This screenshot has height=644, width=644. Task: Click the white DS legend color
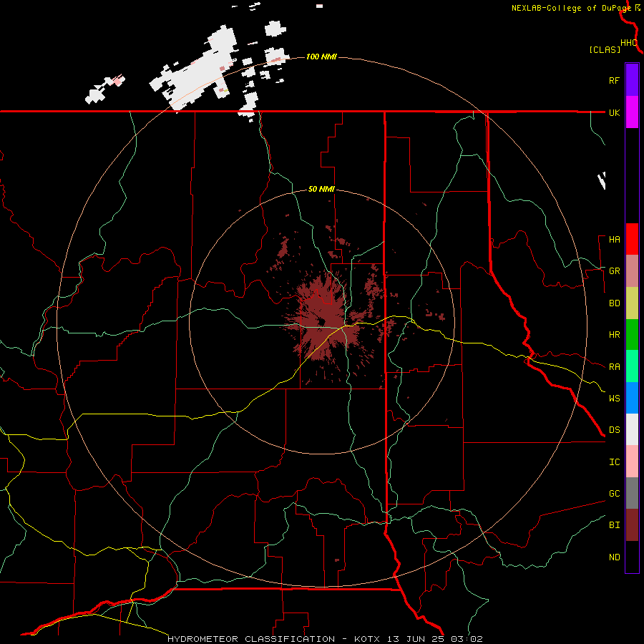click(632, 429)
